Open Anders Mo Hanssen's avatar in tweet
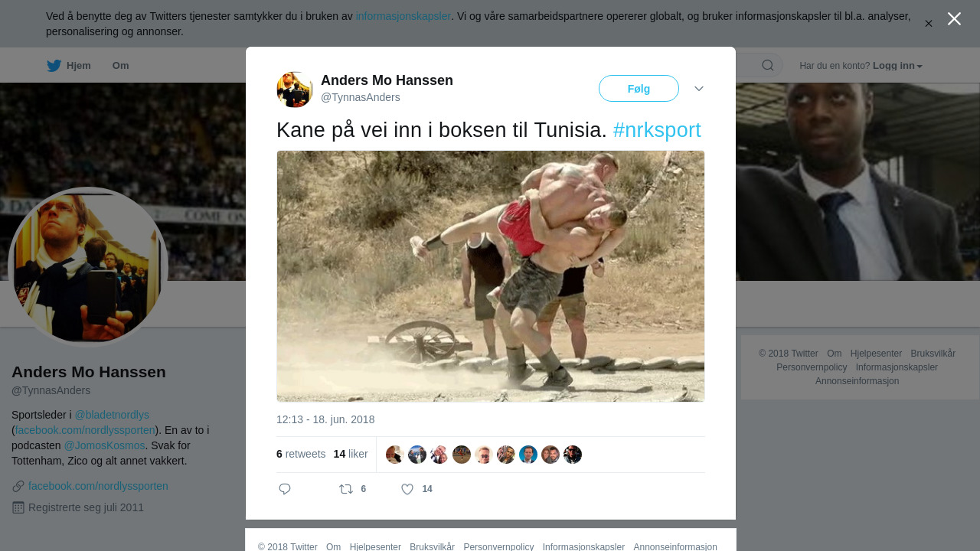 pos(295,90)
